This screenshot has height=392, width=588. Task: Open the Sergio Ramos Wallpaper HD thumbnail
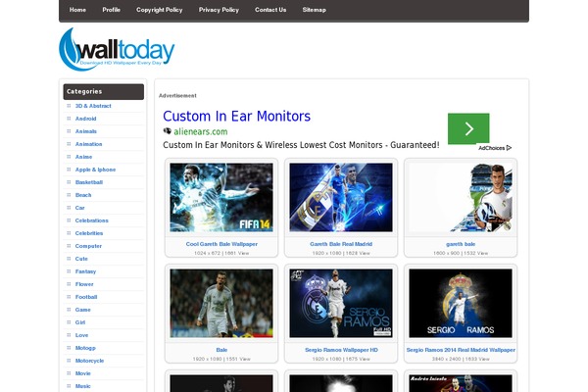[341, 303]
